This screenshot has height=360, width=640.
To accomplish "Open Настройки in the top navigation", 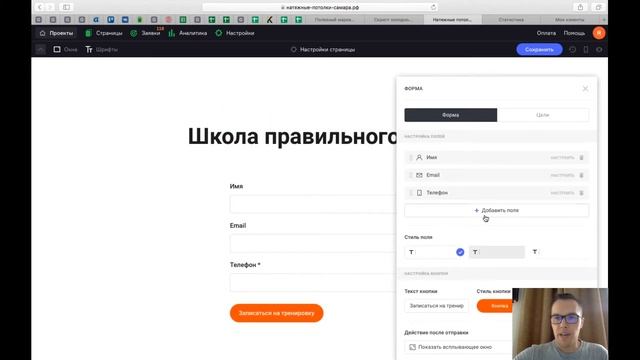I will 235,33.
